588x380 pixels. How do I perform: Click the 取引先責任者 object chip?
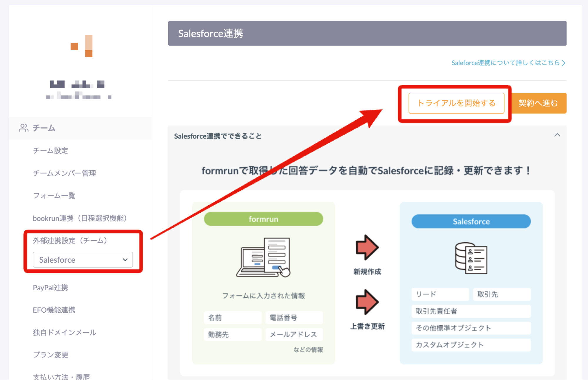(471, 311)
